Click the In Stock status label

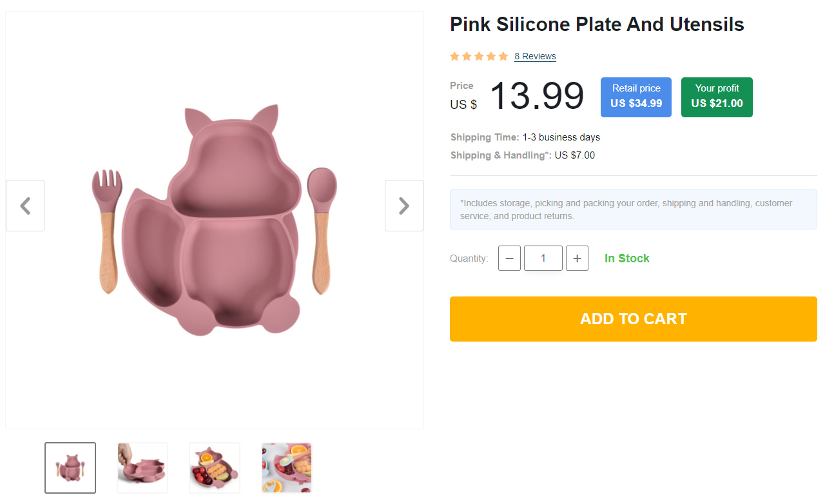click(x=626, y=258)
